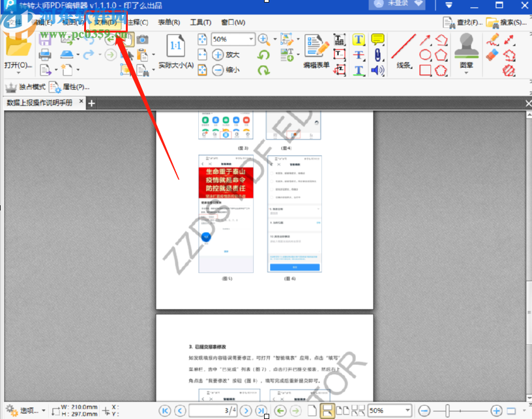
Task: Select the Highlight Text tool
Action: click(359, 40)
